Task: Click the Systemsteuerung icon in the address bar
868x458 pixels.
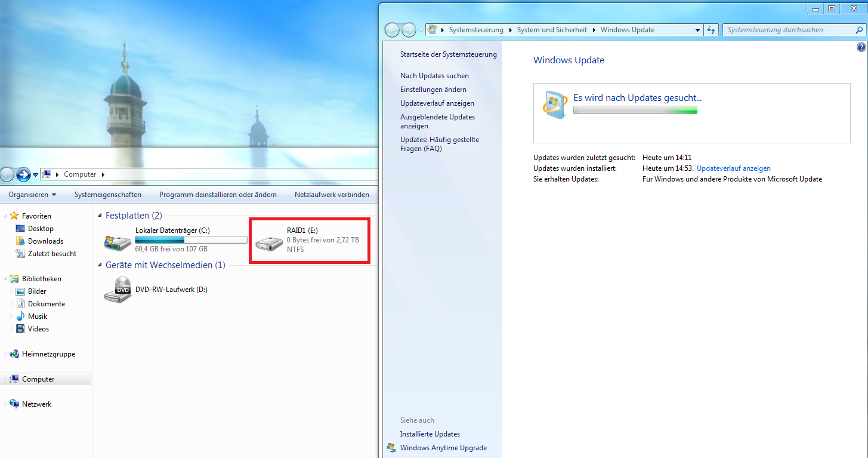Action: tap(433, 30)
